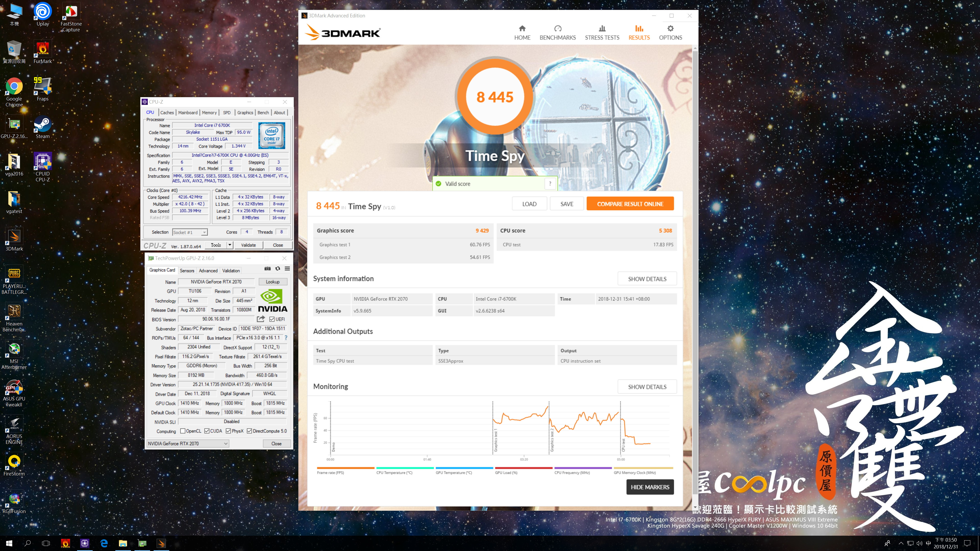This screenshot has width=980, height=551.
Task: Switch to the Advanced tab in GPU-Z
Action: coord(208,271)
